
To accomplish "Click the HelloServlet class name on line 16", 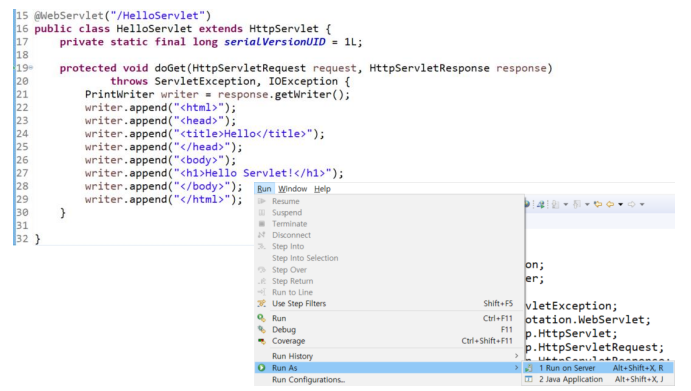I will 154,29.
